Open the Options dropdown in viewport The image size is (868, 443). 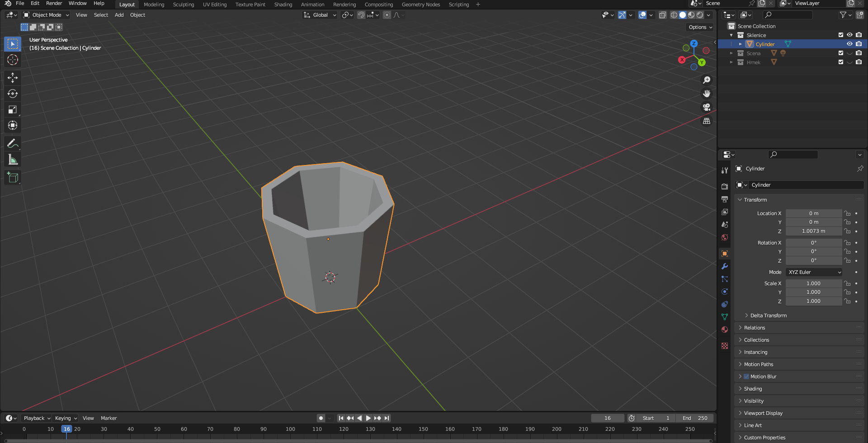[700, 27]
